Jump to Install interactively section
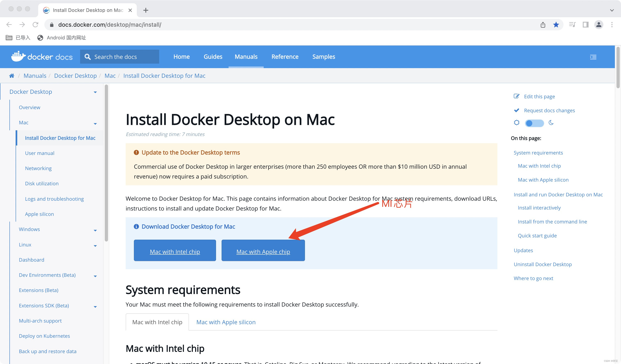 539,208
